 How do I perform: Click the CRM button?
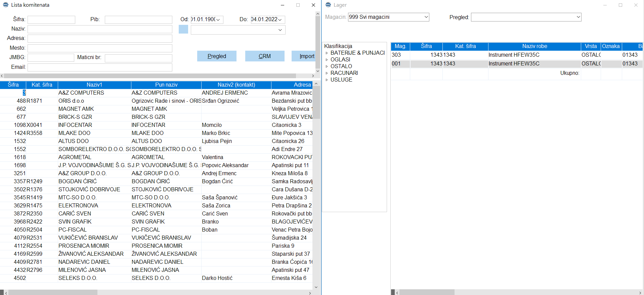point(264,56)
